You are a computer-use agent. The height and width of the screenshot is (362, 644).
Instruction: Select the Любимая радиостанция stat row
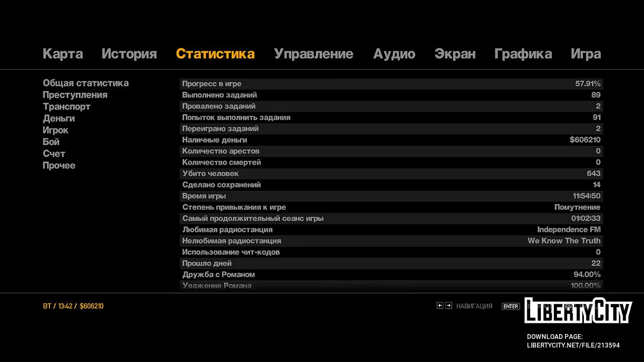[391, 230]
